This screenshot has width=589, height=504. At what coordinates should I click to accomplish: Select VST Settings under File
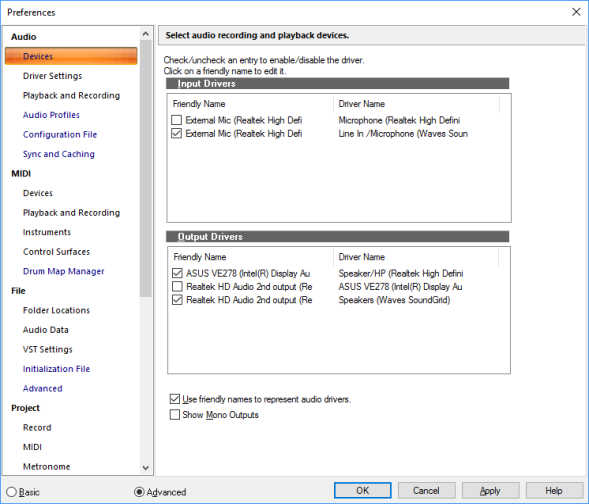(x=48, y=349)
